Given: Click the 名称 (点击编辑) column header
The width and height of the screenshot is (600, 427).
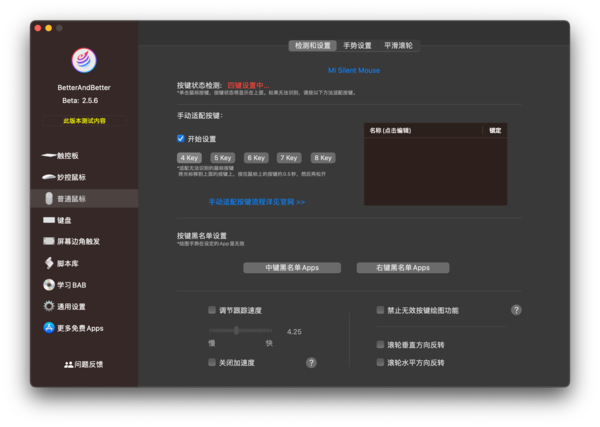Looking at the screenshot, I should (422, 130).
